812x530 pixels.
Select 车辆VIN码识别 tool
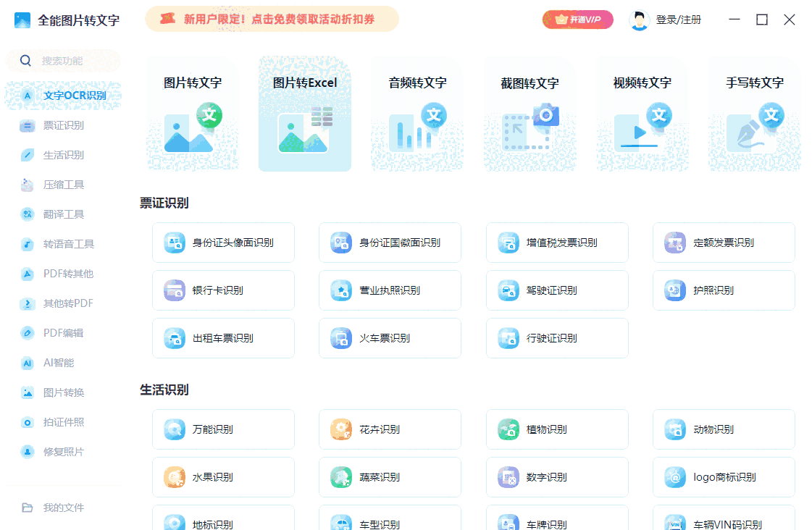pyautogui.click(x=723, y=523)
